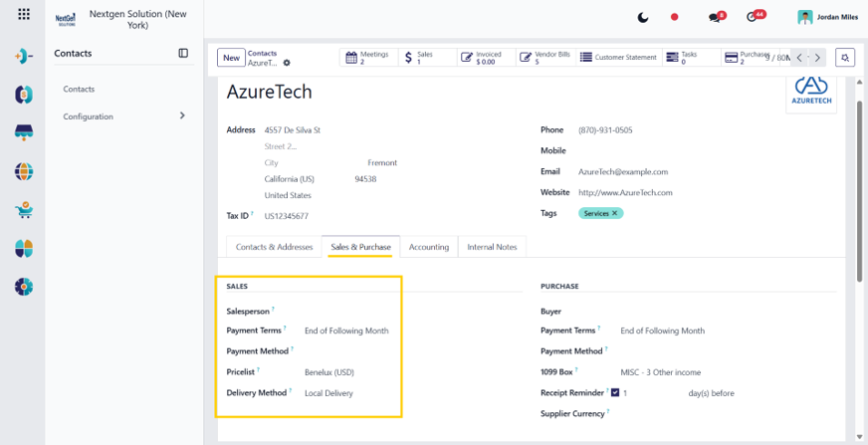The width and height of the screenshot is (868, 445).
Task: Open Sales smart button
Action: tap(428, 58)
